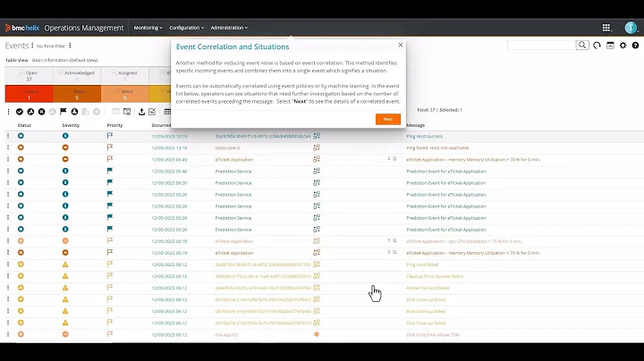Select 'Ping Host success' message

(x=424, y=136)
